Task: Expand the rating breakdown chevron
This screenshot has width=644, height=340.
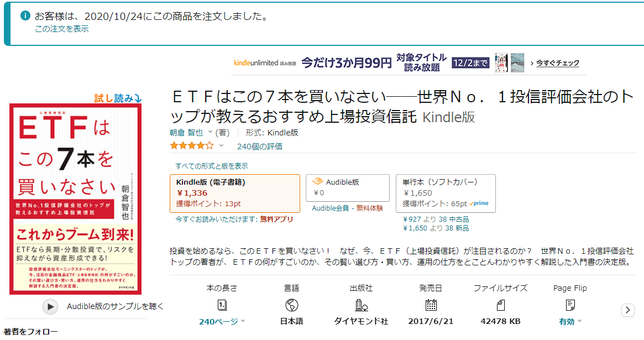Action: coord(221,145)
